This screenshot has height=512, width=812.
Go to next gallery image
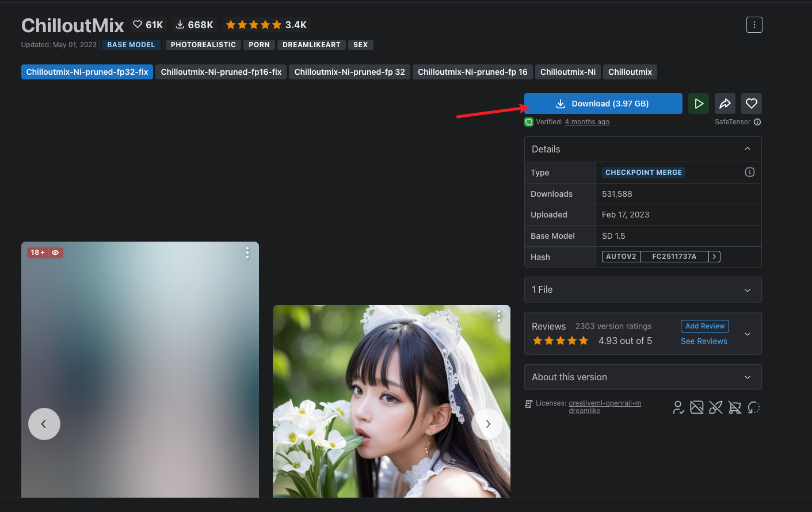coord(487,424)
